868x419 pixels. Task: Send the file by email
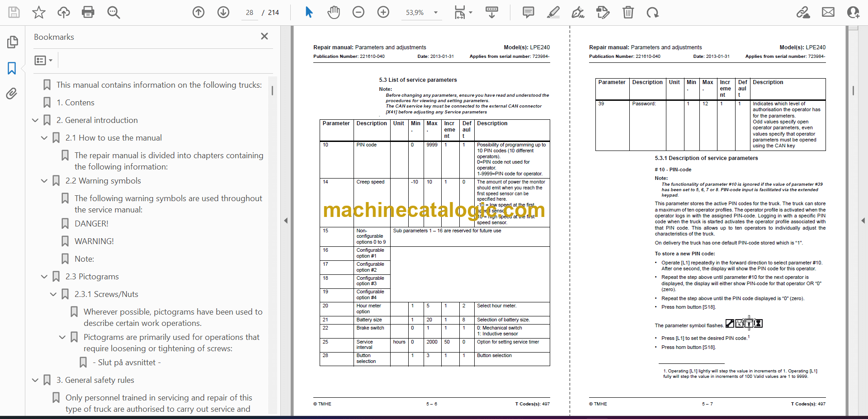[828, 12]
